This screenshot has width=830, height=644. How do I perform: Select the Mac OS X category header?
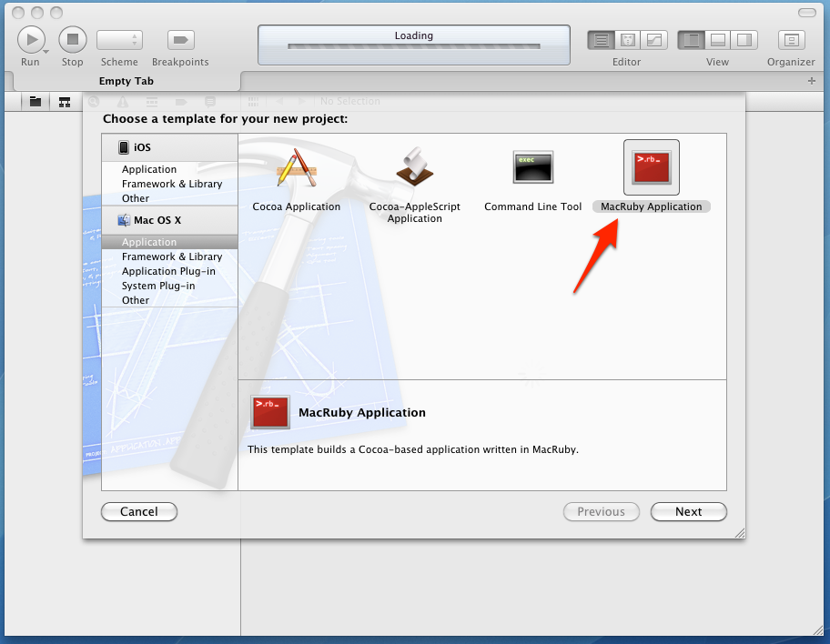pos(169,220)
